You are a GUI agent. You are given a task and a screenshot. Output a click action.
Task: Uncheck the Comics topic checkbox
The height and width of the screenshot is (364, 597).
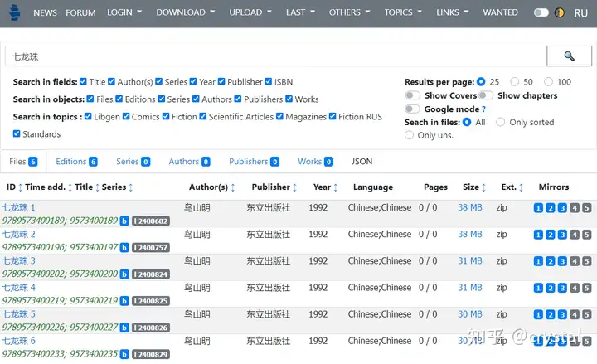coord(126,116)
